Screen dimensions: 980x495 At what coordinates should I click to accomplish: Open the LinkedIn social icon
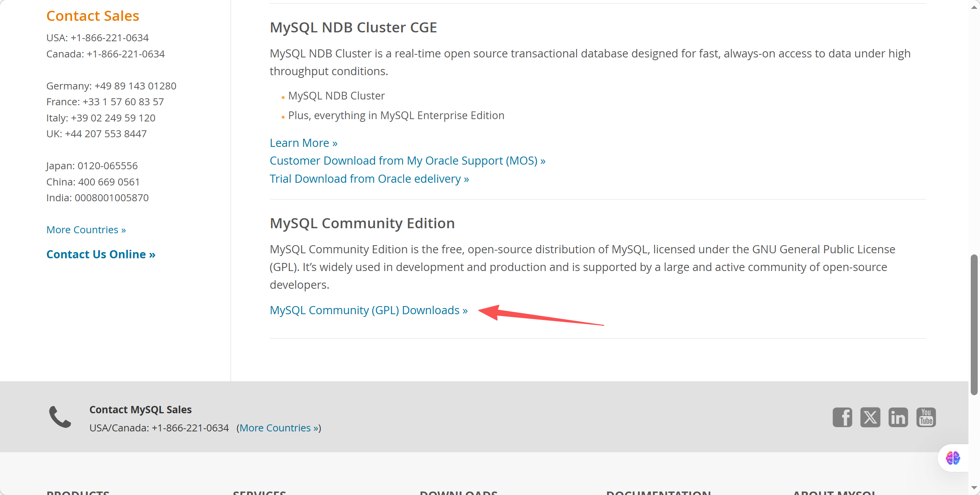point(898,417)
